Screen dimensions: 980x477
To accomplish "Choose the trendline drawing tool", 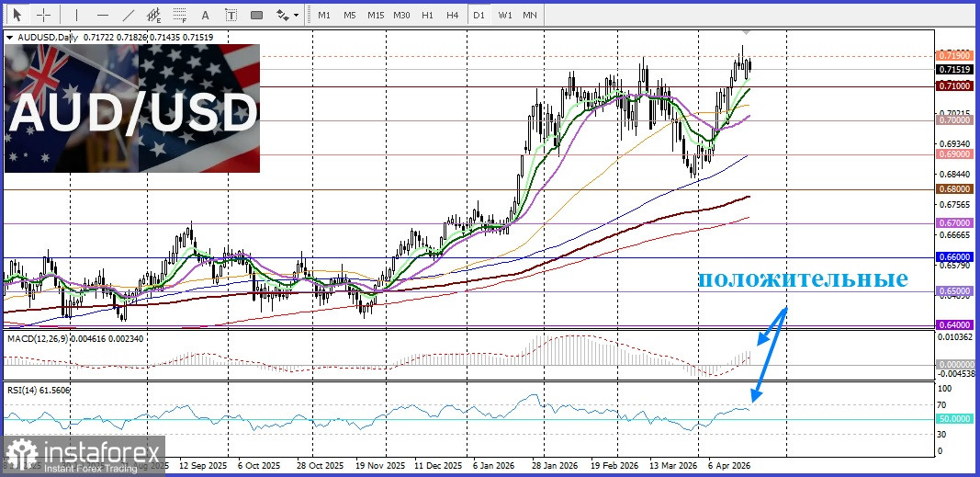I will click(128, 15).
